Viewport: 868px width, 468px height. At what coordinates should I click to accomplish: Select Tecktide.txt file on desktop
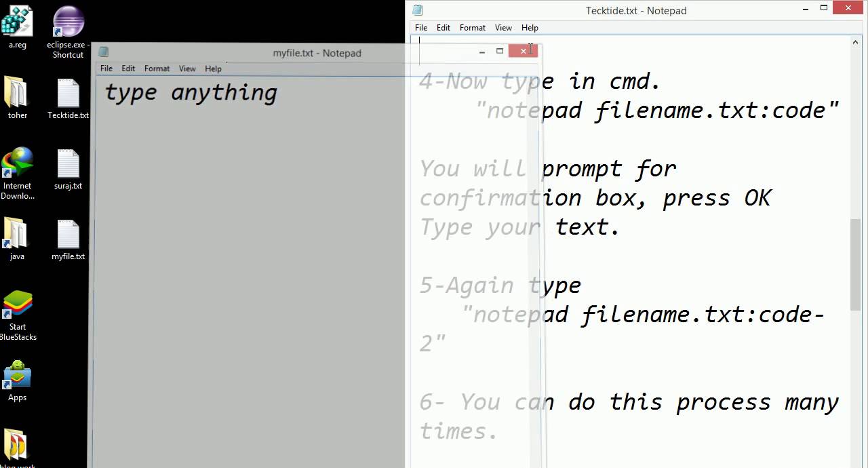point(68,99)
